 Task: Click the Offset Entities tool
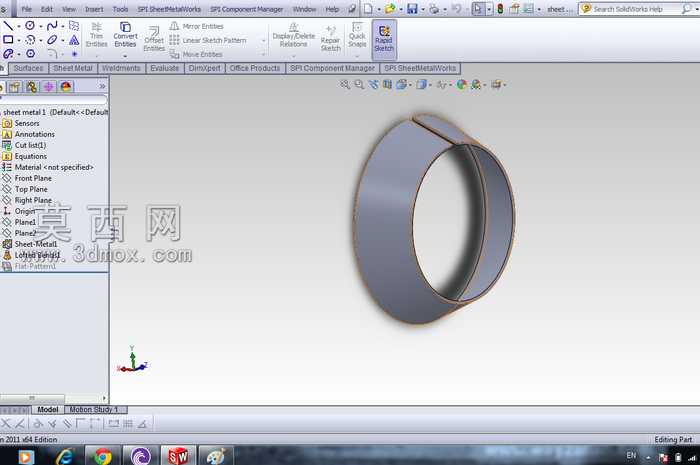point(154,38)
